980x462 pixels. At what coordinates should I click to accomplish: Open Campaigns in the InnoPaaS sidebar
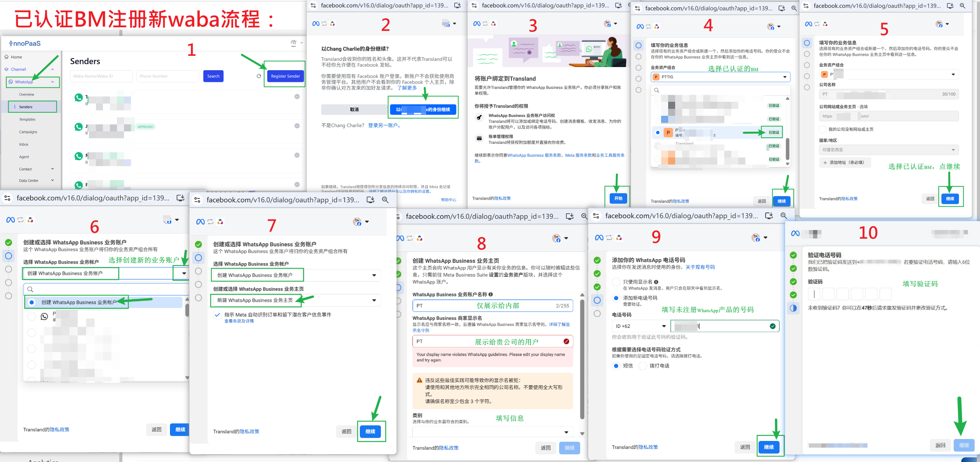coord(28,132)
